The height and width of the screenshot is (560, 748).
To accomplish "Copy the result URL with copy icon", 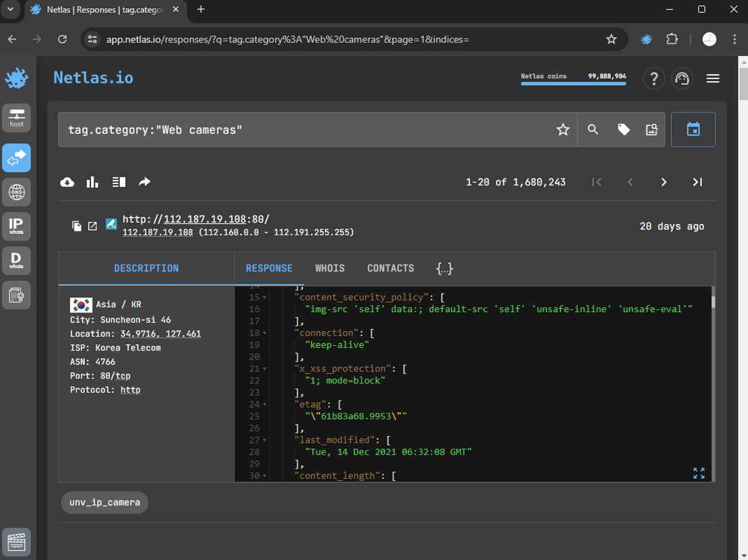I will coord(77,226).
